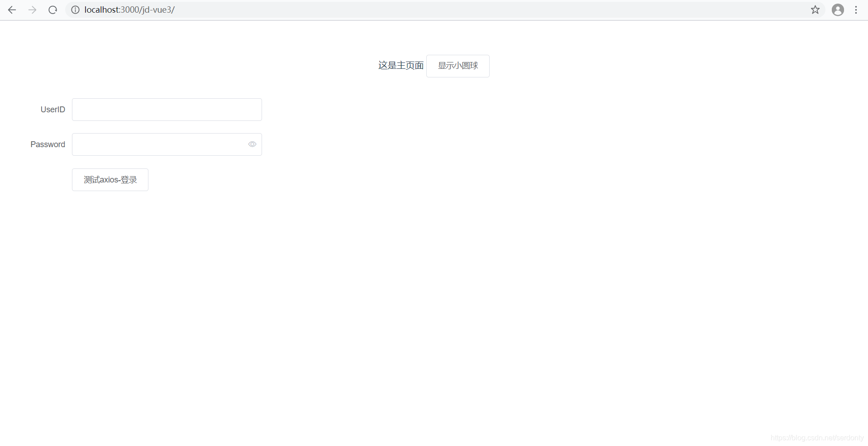Click the 显示小圆球 button
The height and width of the screenshot is (446, 868).
pyautogui.click(x=458, y=66)
